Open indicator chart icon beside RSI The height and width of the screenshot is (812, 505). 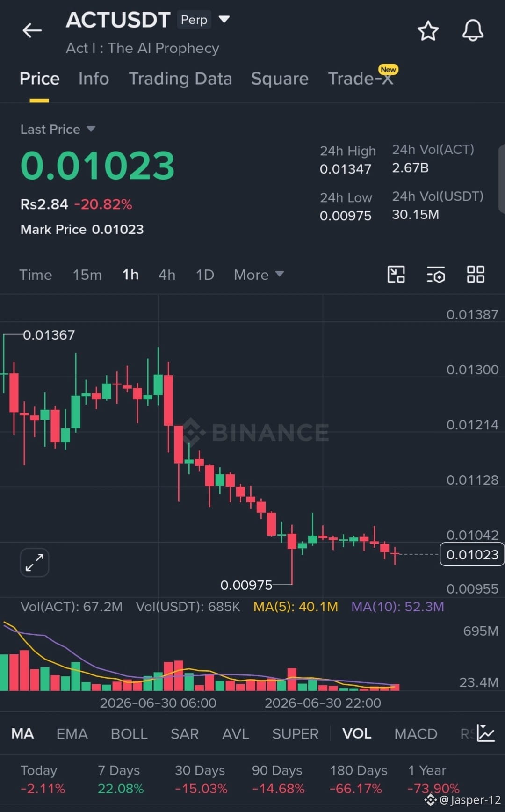[486, 733]
